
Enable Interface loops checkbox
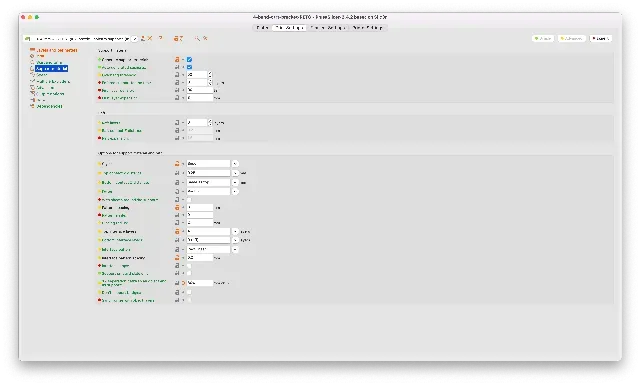[189, 266]
